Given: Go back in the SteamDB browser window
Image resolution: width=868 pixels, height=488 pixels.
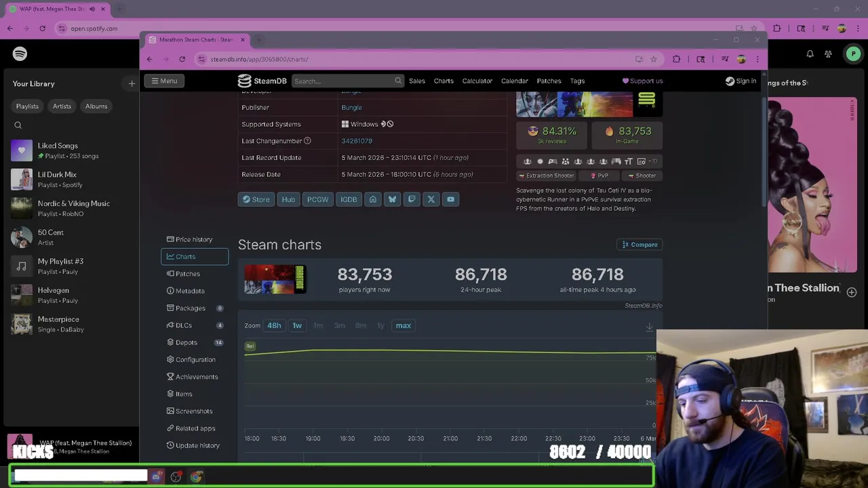Looking at the screenshot, I should point(150,59).
